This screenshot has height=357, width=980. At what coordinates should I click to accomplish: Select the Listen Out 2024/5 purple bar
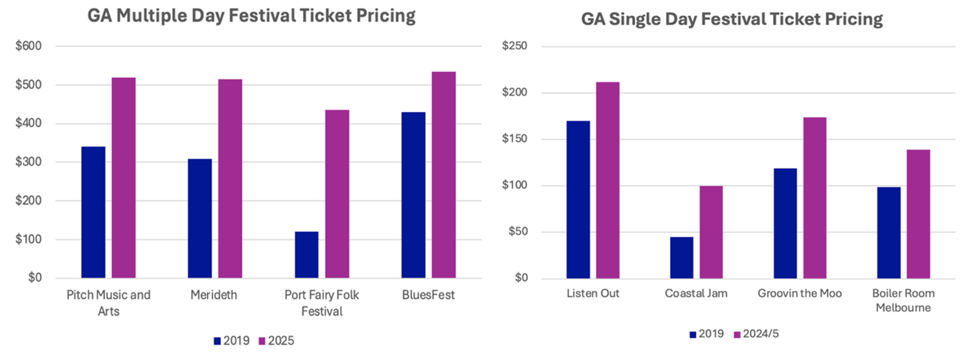point(608,180)
